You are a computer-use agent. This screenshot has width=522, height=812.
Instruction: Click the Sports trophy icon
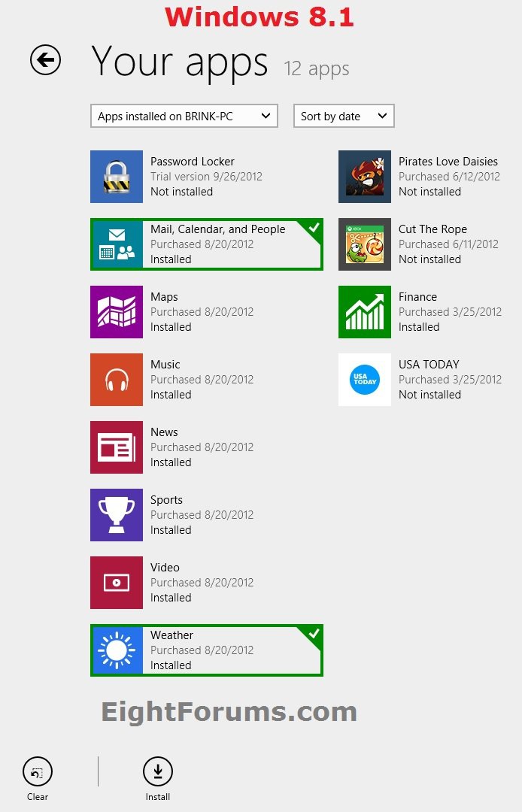point(117,515)
